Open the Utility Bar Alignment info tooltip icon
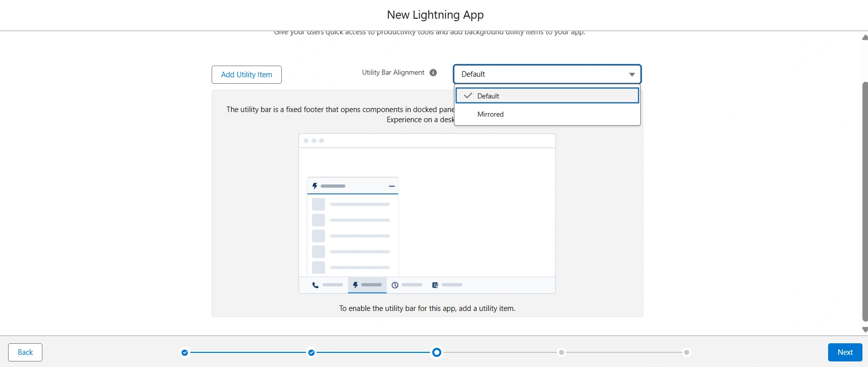The image size is (868, 367). pos(433,73)
